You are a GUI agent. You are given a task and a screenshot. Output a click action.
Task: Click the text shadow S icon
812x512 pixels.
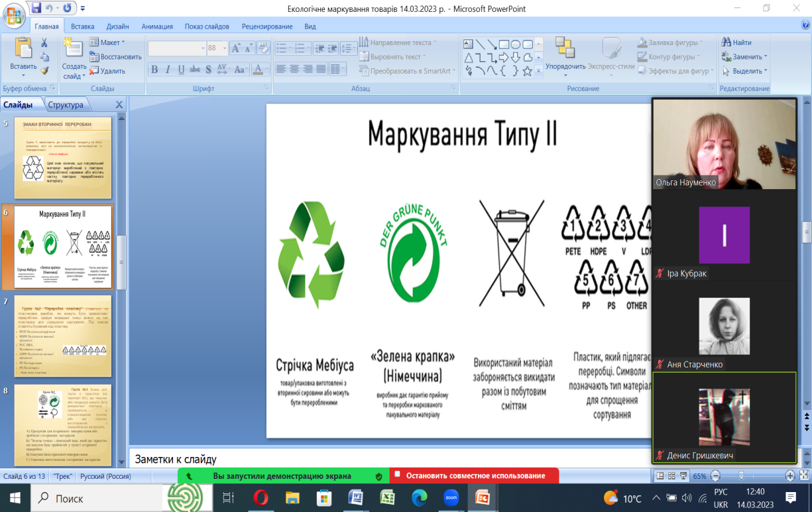point(209,69)
